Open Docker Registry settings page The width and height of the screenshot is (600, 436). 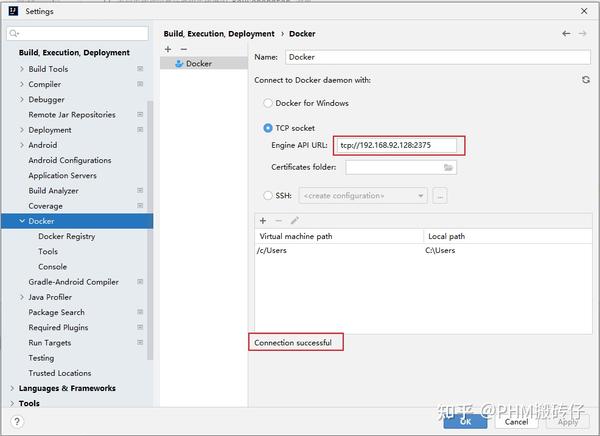tap(67, 236)
